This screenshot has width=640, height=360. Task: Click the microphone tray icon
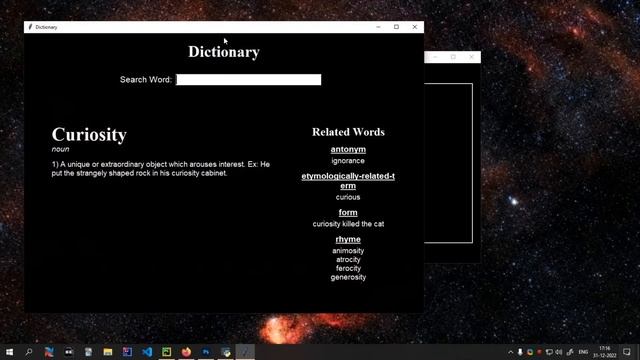click(x=520, y=352)
